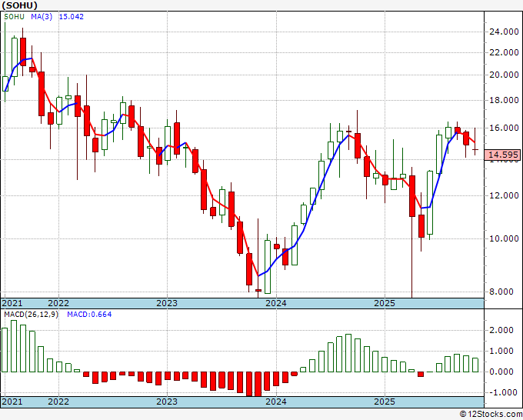Click the 12.000 price axis label
This screenshot has width=523, height=420.
504,196
